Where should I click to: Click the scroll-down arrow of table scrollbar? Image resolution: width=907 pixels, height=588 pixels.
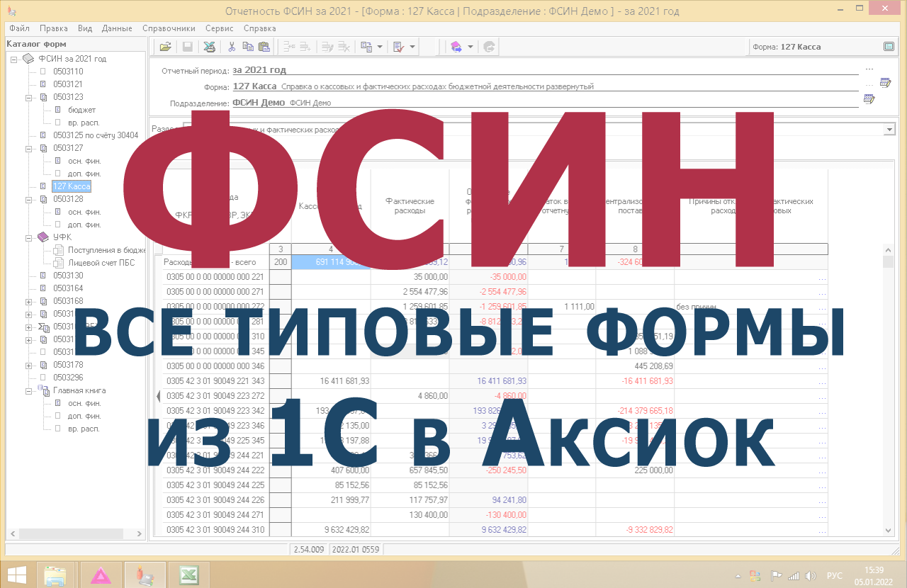889,531
